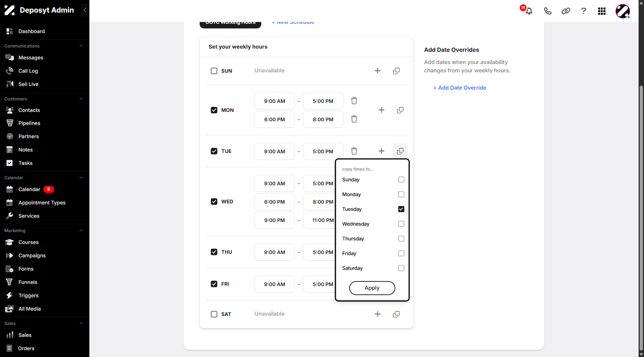Viewport: 644px width, 357px height.
Task: Delete Monday's 6:00 PM time slot
Action: coord(354,119)
